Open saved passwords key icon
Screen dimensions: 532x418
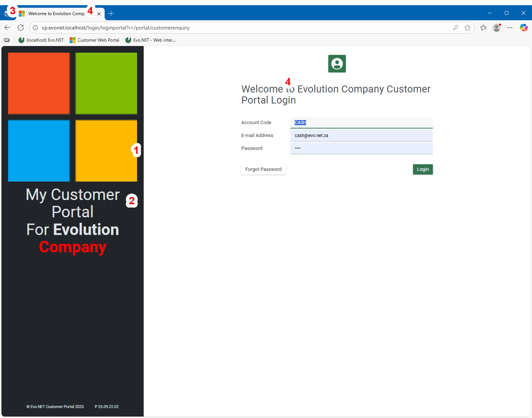456,28
